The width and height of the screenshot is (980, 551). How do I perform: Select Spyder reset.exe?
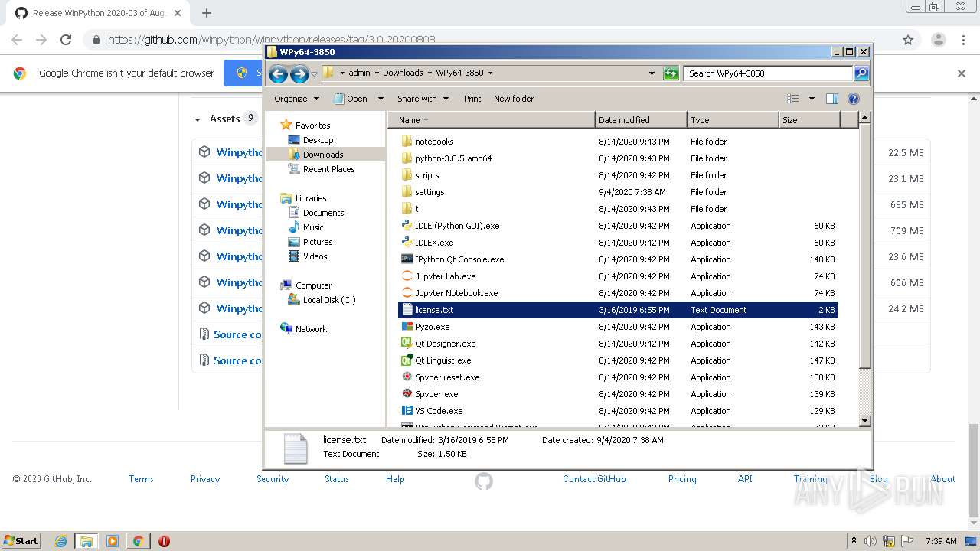[447, 377]
